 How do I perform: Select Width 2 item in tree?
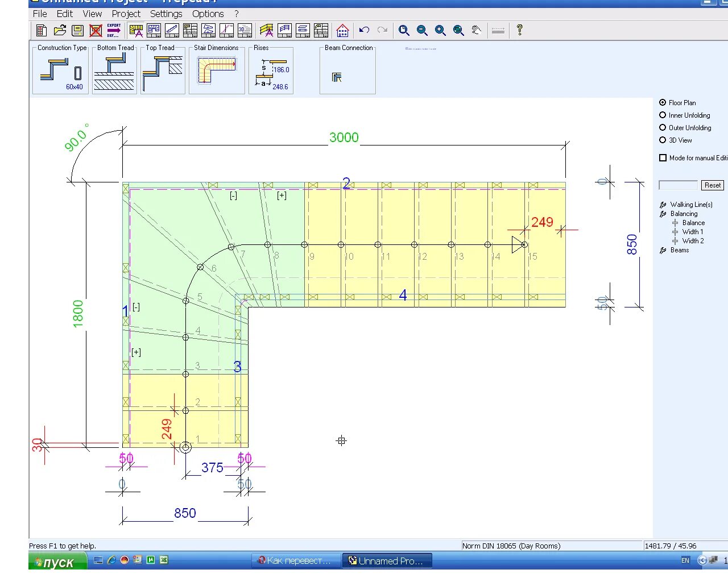(693, 241)
